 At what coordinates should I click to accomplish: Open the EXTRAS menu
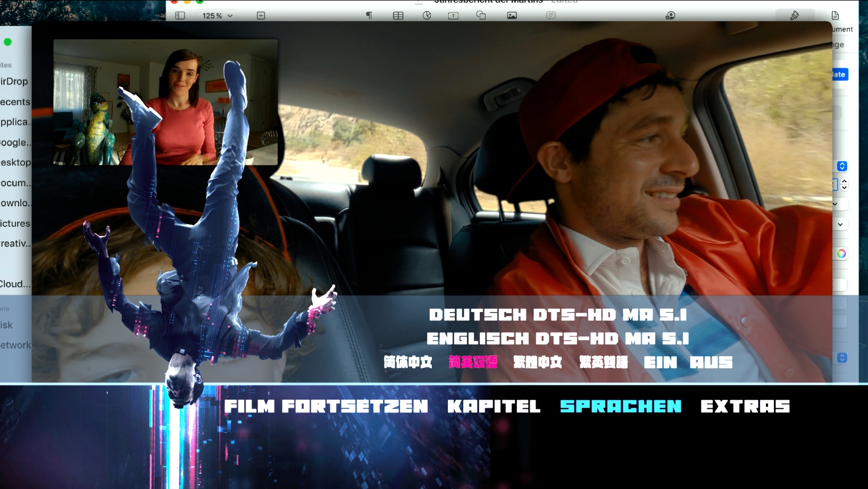pos(745,407)
